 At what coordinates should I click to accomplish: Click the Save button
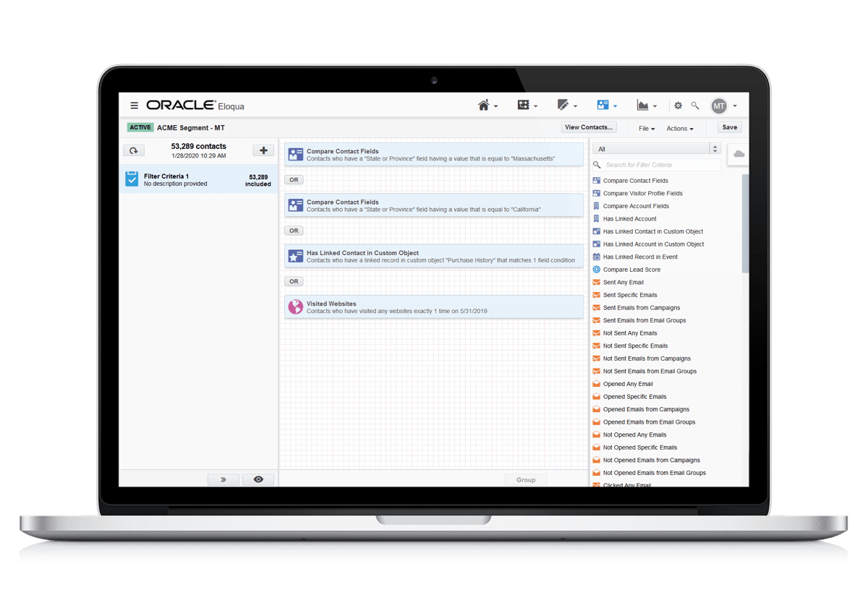pyautogui.click(x=730, y=127)
